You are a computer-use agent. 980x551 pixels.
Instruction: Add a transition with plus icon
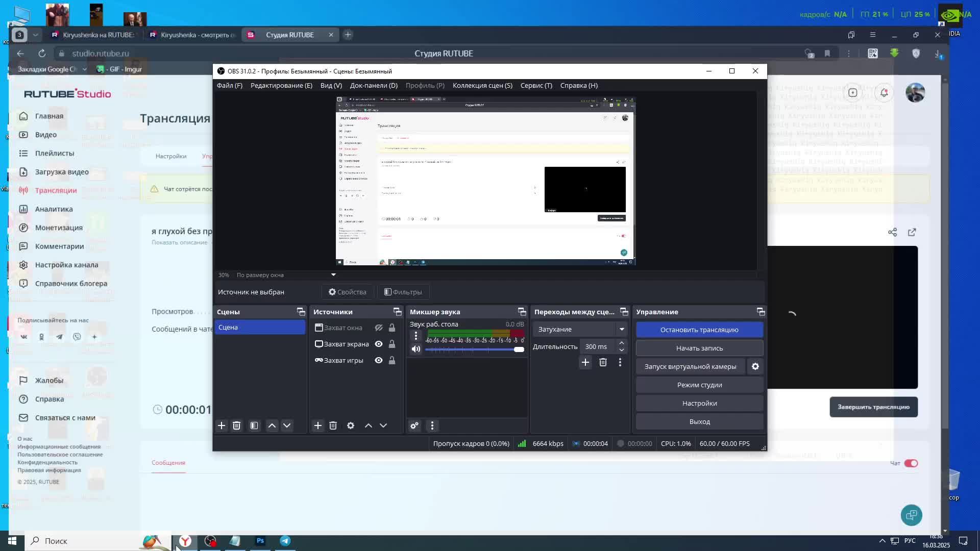585,362
